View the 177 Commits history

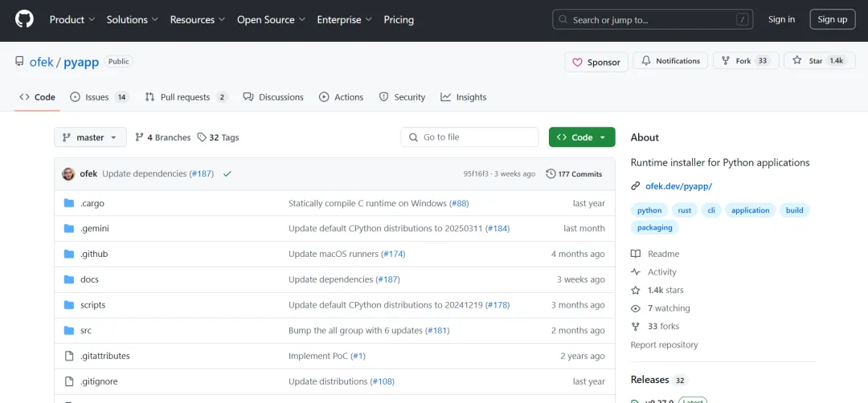tap(574, 173)
